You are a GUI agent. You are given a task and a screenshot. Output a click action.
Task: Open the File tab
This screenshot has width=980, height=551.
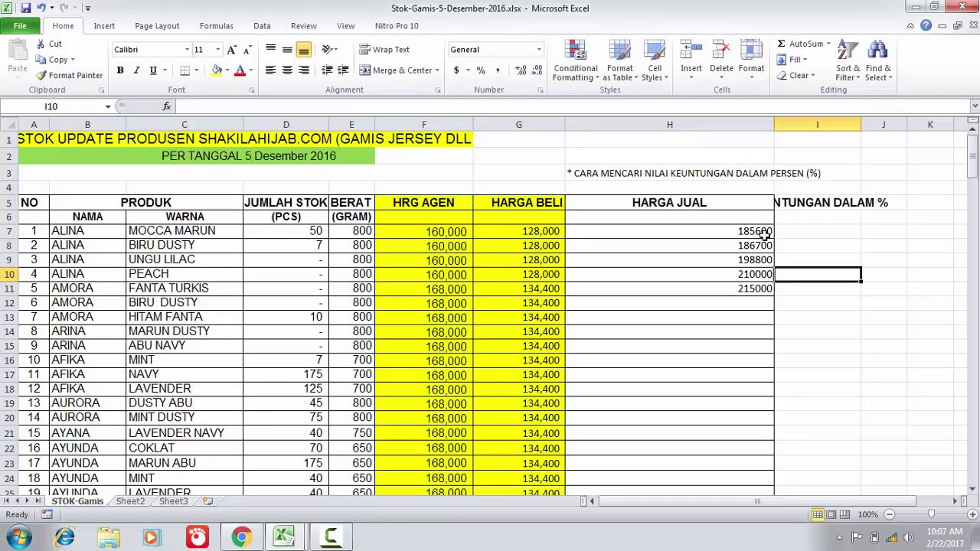(20, 26)
